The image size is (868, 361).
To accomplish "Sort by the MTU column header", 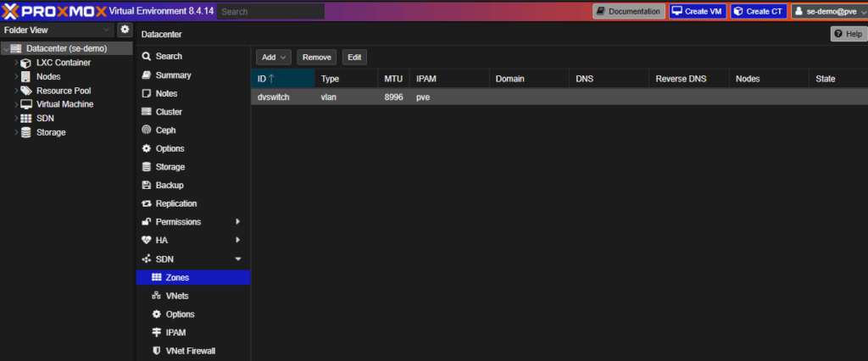I will [x=393, y=79].
